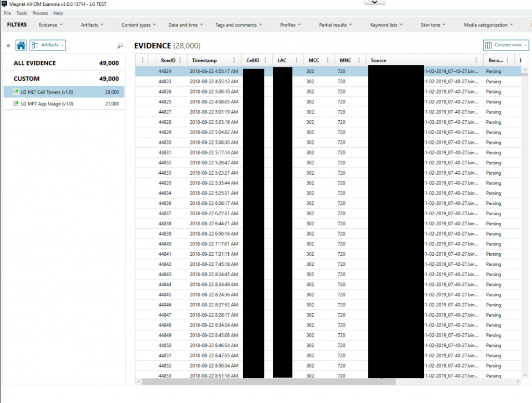
Task: Open the Artifacts navigation dropdown
Action: coord(48,45)
